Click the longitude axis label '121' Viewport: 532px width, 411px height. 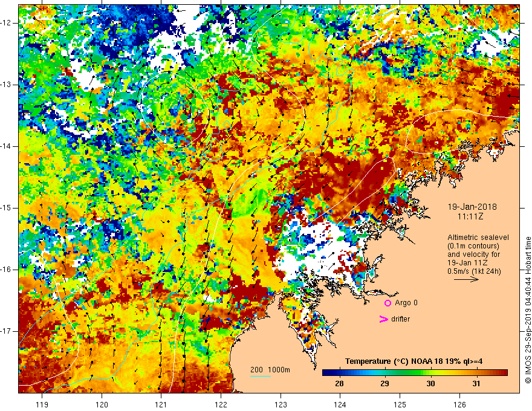[161, 404]
